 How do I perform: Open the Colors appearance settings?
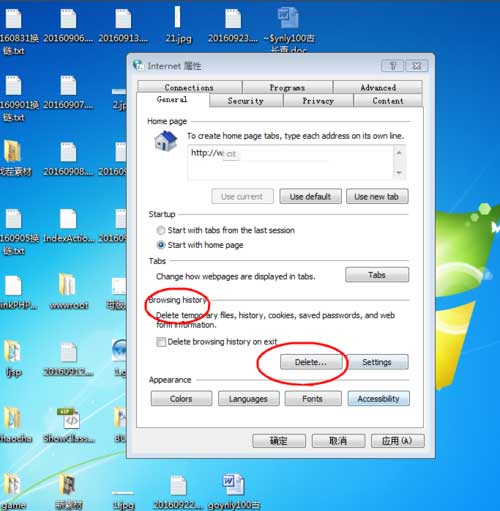tap(181, 399)
